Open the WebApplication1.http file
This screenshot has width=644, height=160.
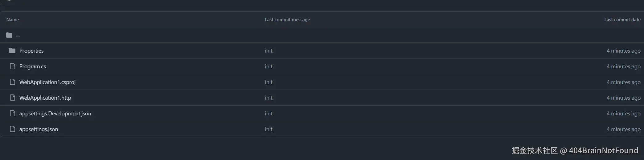(x=45, y=98)
